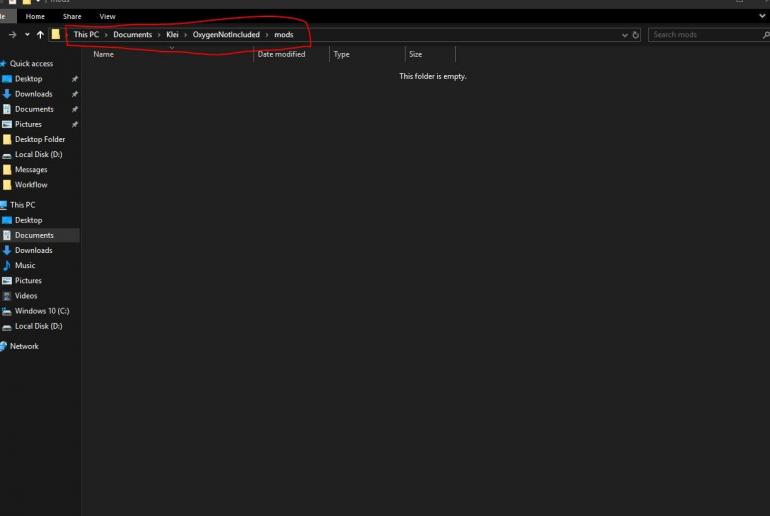Viewport: 770px width, 516px height.
Task: Open Desktop Folder in Quick access
Action: pos(39,139)
